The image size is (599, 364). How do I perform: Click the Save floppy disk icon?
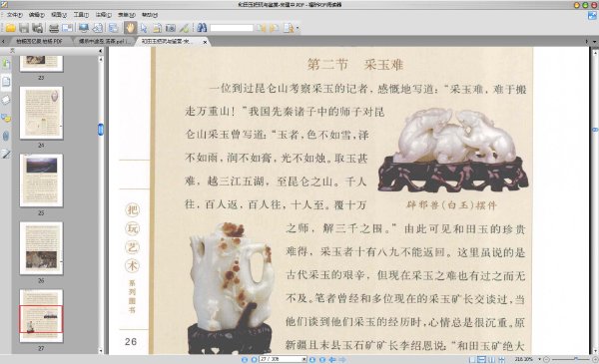click(24, 28)
